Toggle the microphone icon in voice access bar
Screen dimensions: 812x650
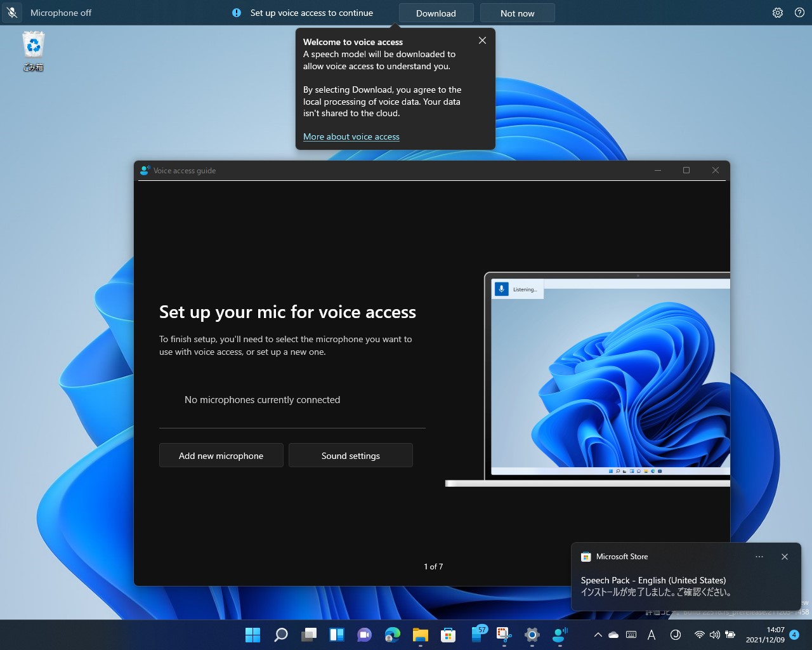[x=12, y=13]
